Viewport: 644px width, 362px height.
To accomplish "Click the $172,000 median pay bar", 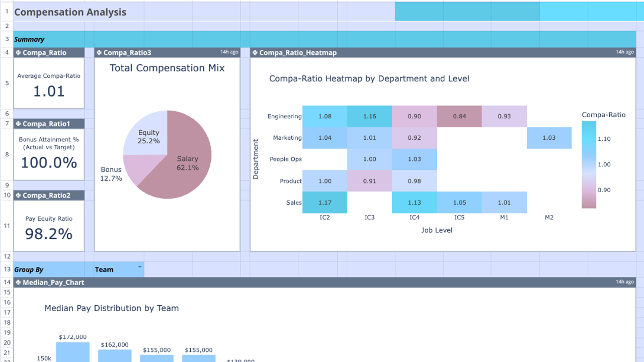I will point(73,352).
